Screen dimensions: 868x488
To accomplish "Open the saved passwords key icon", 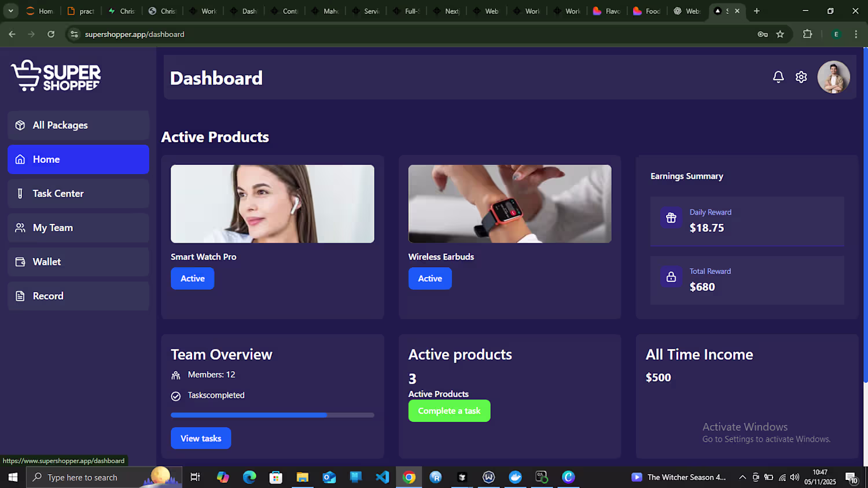I will [x=763, y=34].
